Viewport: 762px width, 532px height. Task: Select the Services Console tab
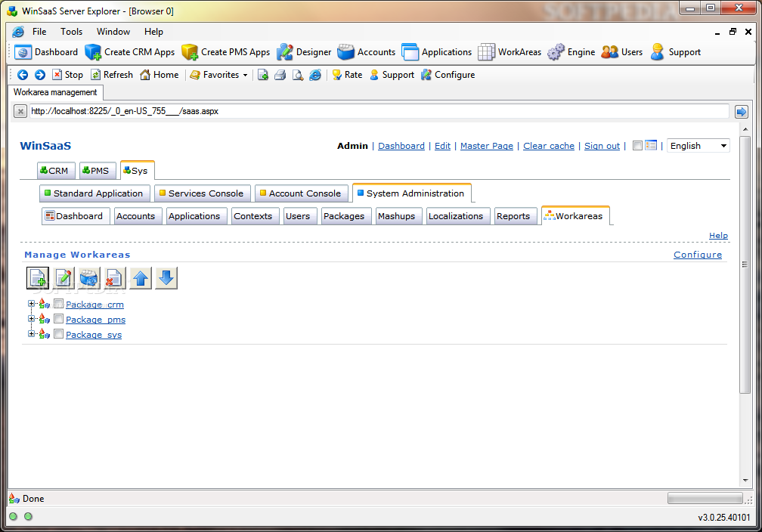[x=202, y=193]
